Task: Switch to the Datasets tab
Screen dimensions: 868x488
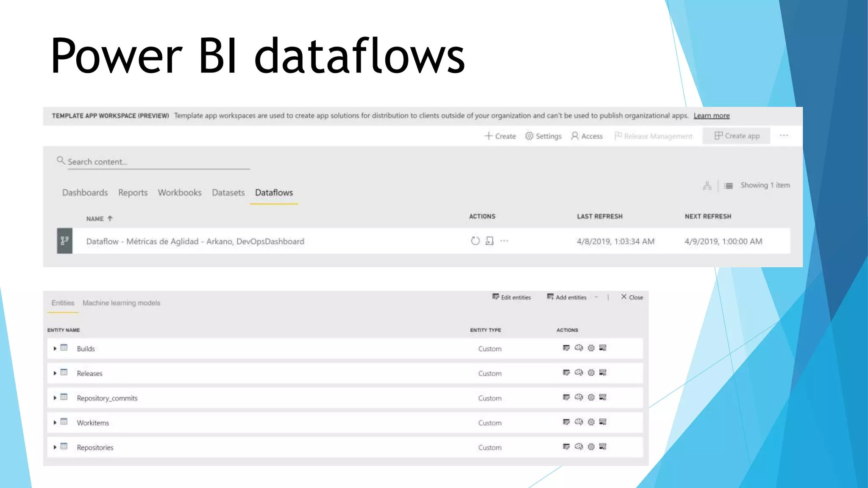Action: 228,193
